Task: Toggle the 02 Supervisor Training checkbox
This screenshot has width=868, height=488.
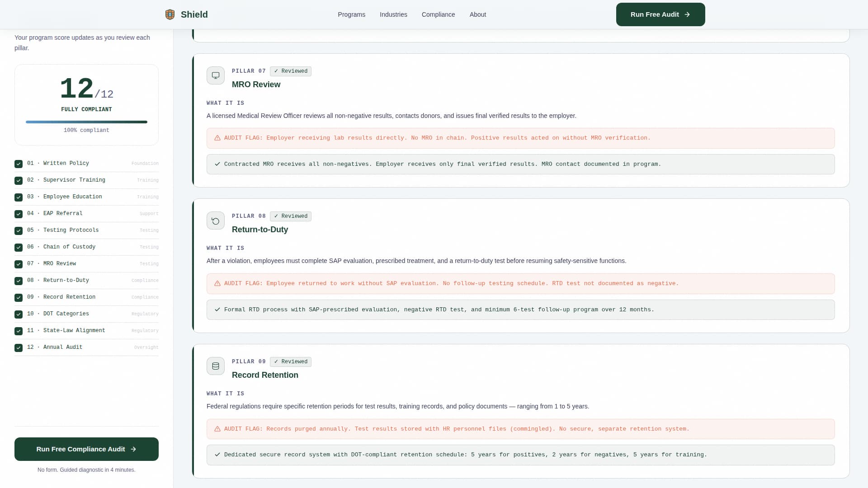Action: pos(19,181)
